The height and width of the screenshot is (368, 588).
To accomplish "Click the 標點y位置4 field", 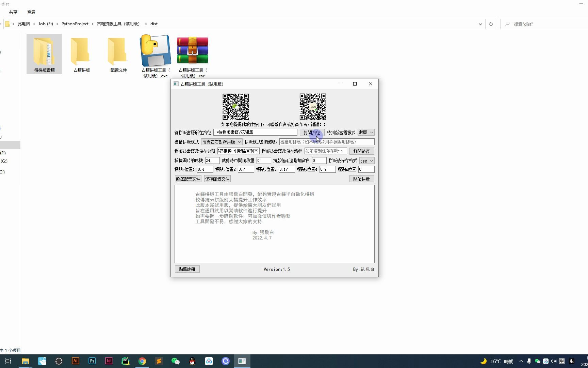I will [x=328, y=169].
